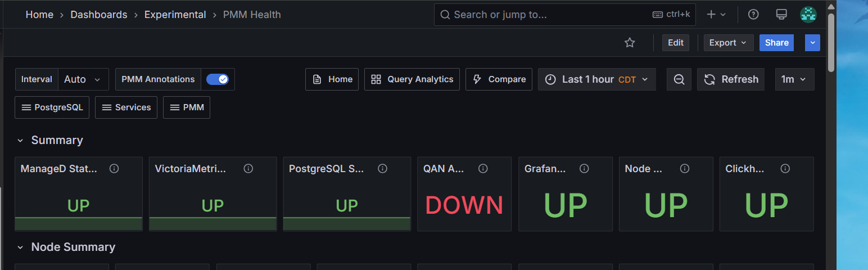This screenshot has height=270, width=868.
Task: Click the VictoriaMetrics UP status value
Action: click(213, 206)
